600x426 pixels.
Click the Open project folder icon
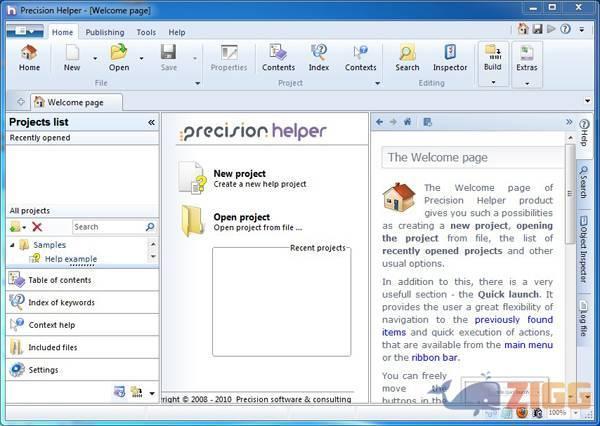click(192, 221)
